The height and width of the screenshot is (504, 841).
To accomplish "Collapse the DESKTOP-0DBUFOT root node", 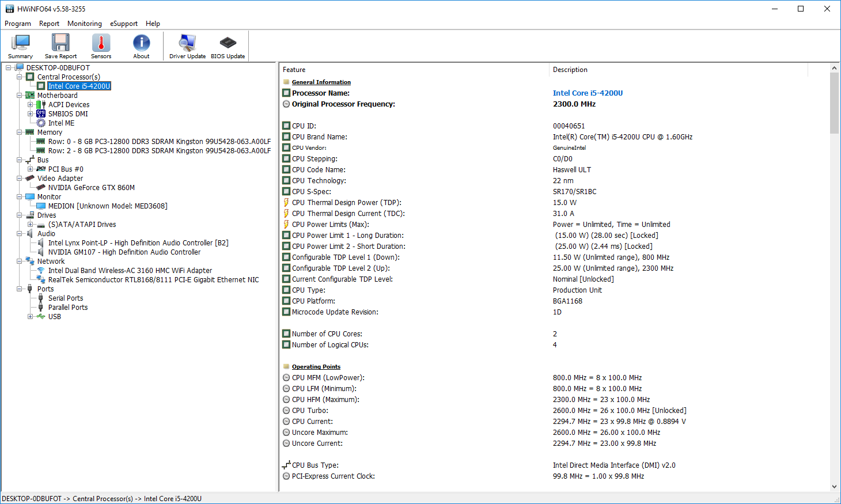I will 9,68.
